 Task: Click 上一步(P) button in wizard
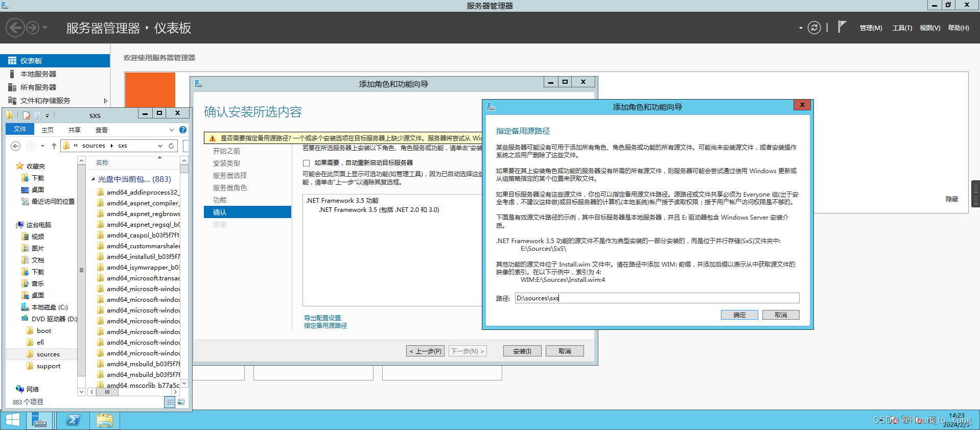(x=426, y=351)
